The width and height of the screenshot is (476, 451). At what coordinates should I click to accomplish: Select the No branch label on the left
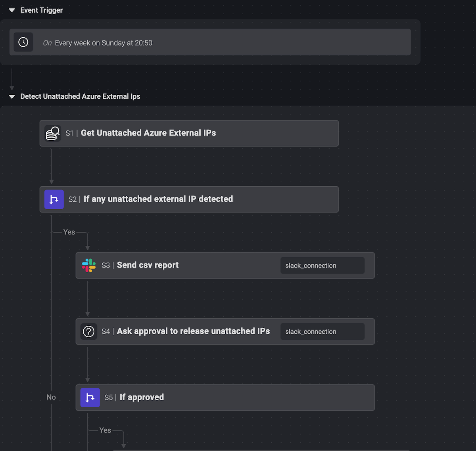[x=51, y=397]
